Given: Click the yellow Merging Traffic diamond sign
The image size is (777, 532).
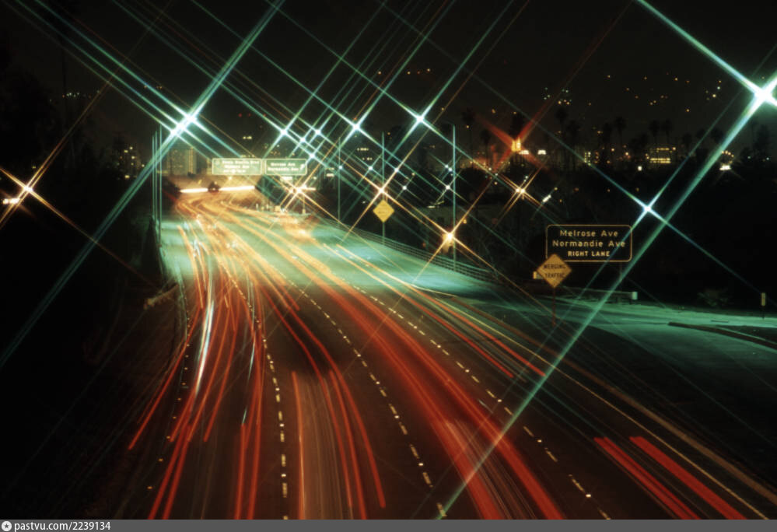Looking at the screenshot, I should [x=553, y=271].
